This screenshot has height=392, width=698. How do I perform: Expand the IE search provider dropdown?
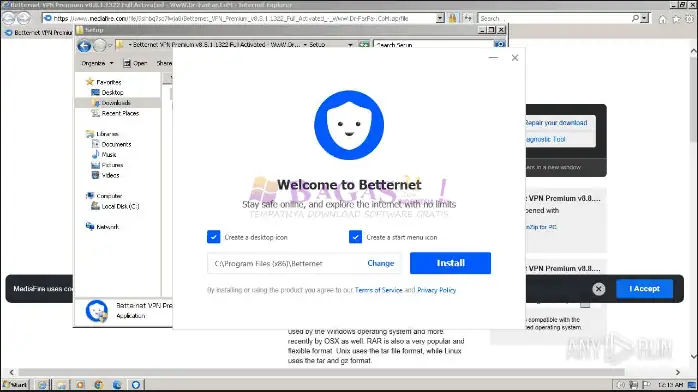point(645,18)
